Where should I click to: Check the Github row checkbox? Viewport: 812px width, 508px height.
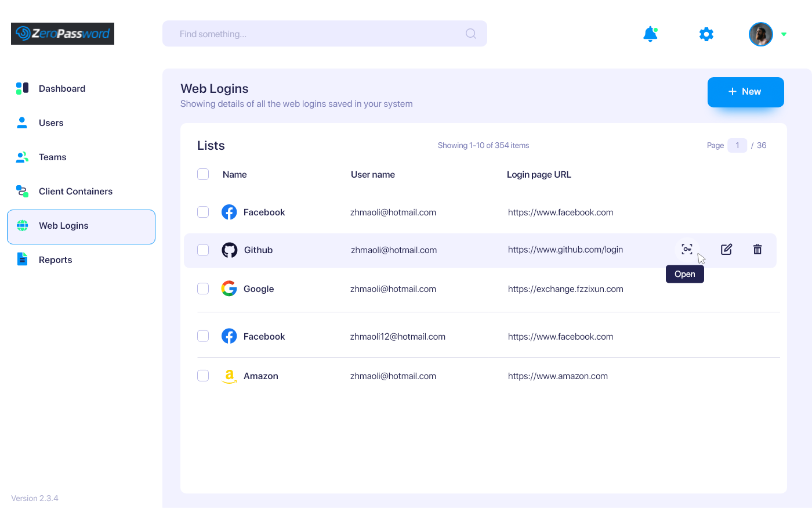coord(203,250)
